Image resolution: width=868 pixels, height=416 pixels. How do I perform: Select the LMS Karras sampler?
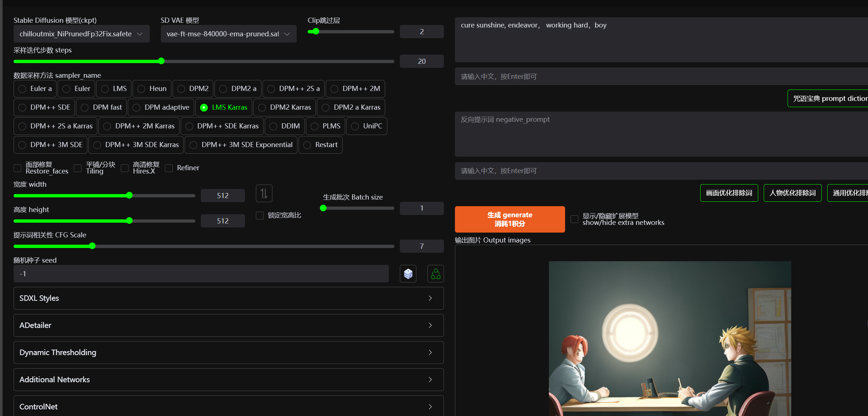[x=224, y=107]
